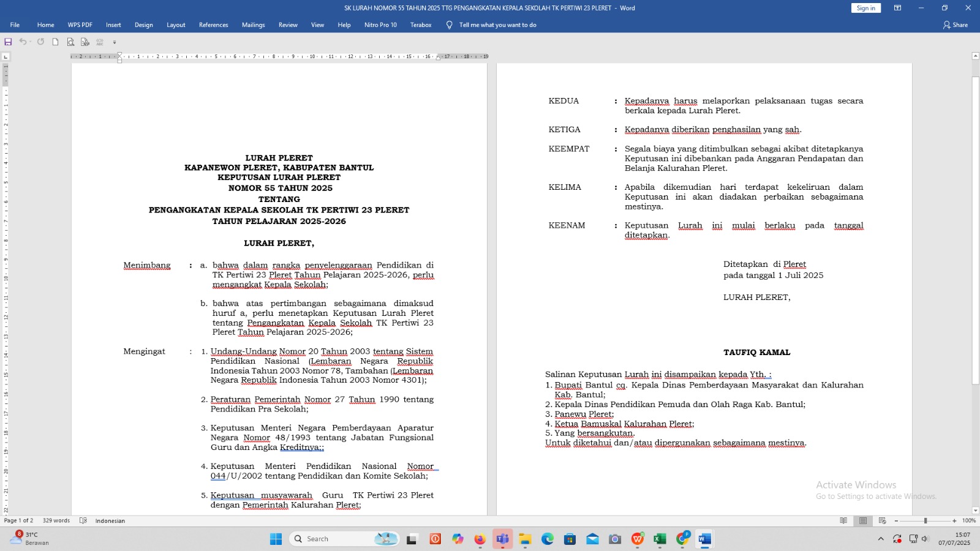This screenshot has height=551, width=980.
Task: Undo the last action
Action: (22, 42)
